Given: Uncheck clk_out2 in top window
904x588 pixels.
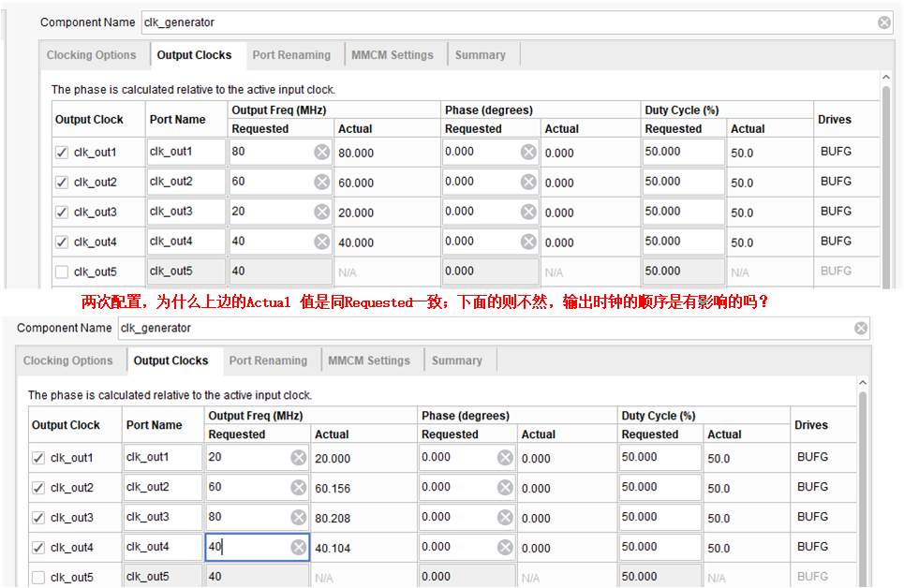Looking at the screenshot, I should click(x=62, y=183).
